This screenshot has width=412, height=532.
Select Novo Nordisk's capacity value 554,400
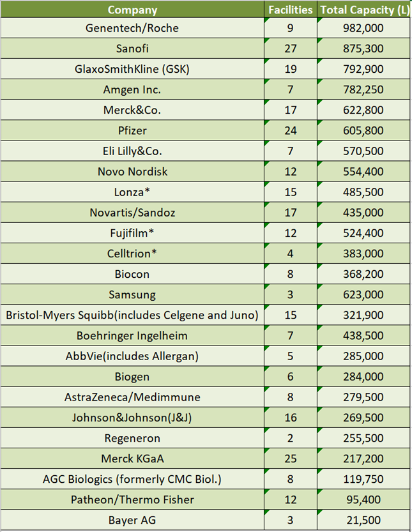[x=364, y=171]
